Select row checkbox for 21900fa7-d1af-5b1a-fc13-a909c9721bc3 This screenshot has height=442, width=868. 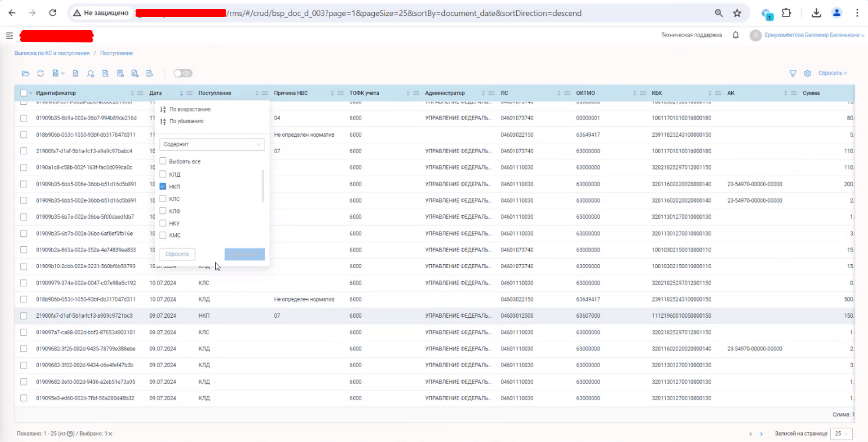tap(24, 316)
